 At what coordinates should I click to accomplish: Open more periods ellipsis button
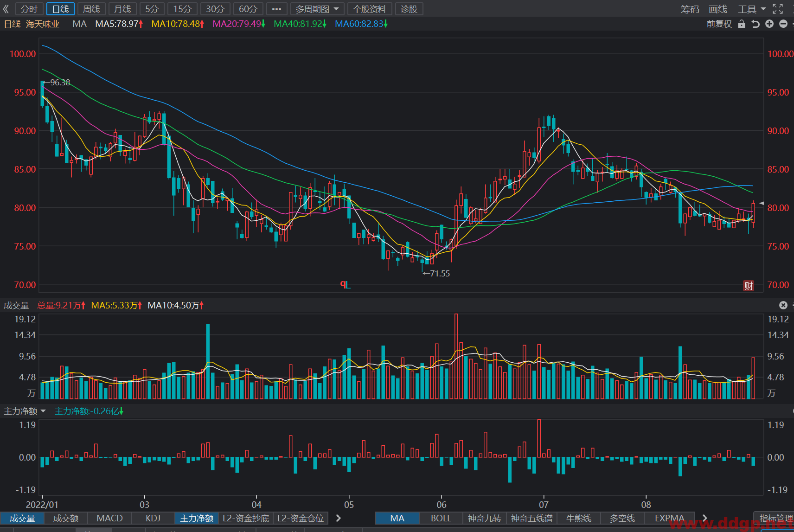(276, 9)
